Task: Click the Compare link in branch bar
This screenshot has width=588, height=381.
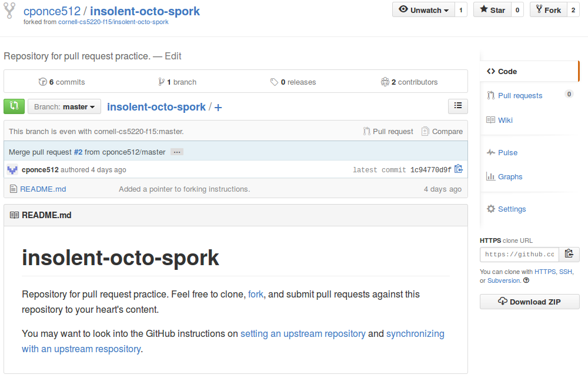Action: [x=442, y=131]
